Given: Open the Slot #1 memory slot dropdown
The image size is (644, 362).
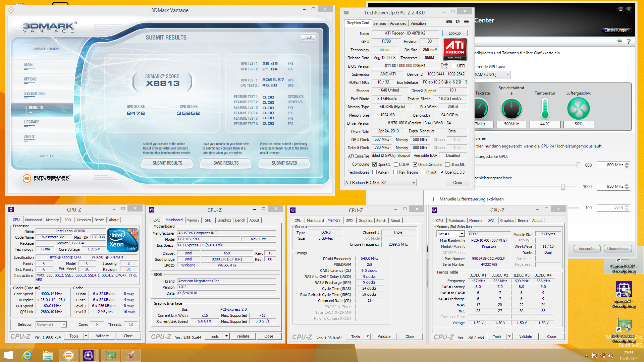Looking at the screenshot, I should pos(450,234).
